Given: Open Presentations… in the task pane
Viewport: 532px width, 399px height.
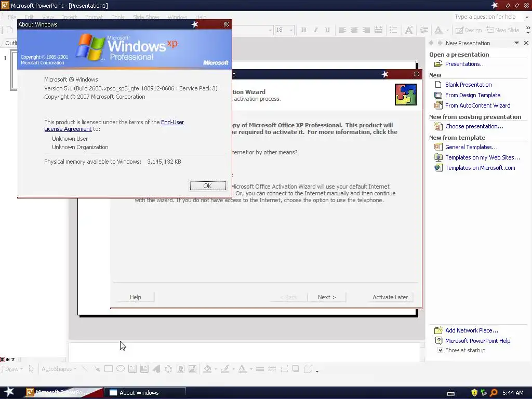Looking at the screenshot, I should [465, 64].
